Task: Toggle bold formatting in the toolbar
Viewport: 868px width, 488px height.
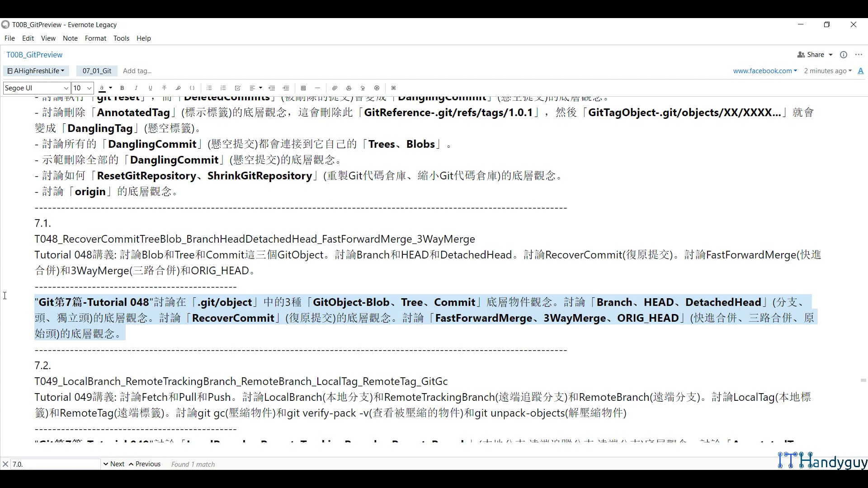Action: click(x=122, y=88)
